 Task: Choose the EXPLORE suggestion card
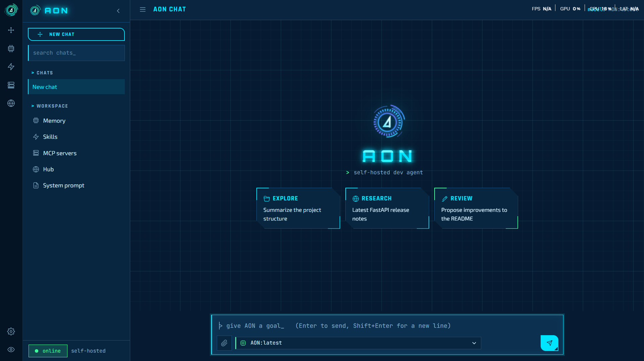click(x=298, y=208)
